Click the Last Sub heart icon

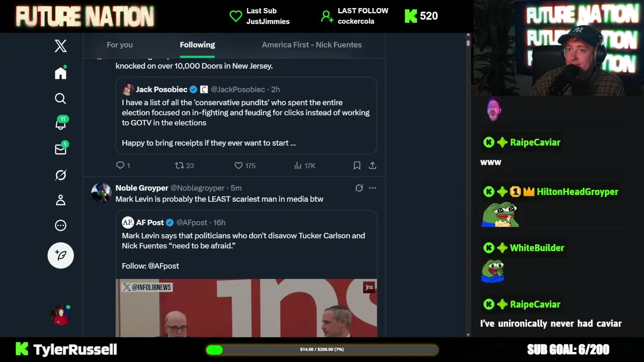[x=235, y=16]
